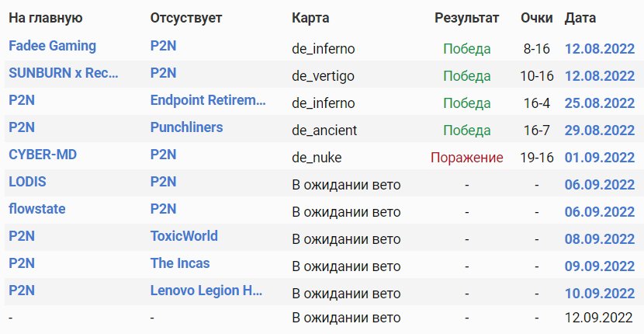Open the match dated 25.08.2022

click(600, 103)
